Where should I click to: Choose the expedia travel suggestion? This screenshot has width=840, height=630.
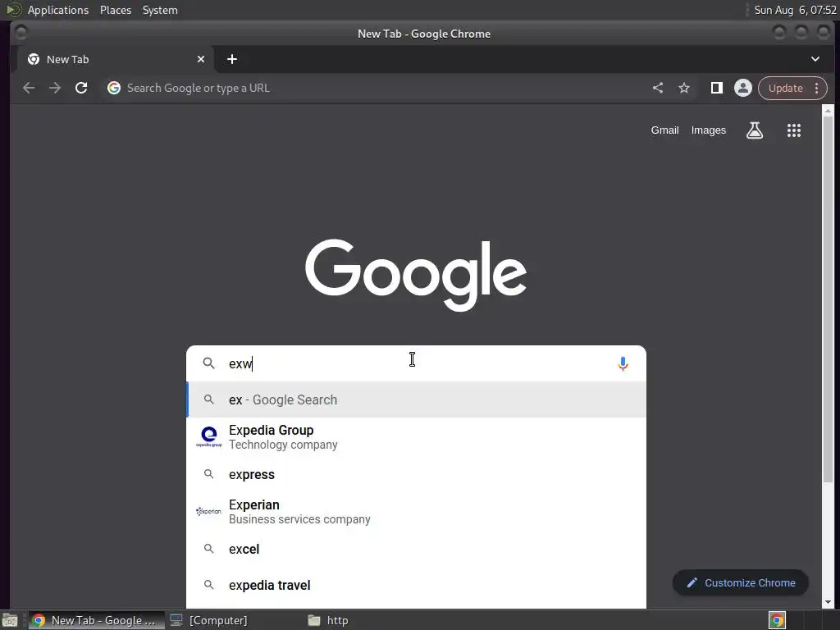point(416,585)
